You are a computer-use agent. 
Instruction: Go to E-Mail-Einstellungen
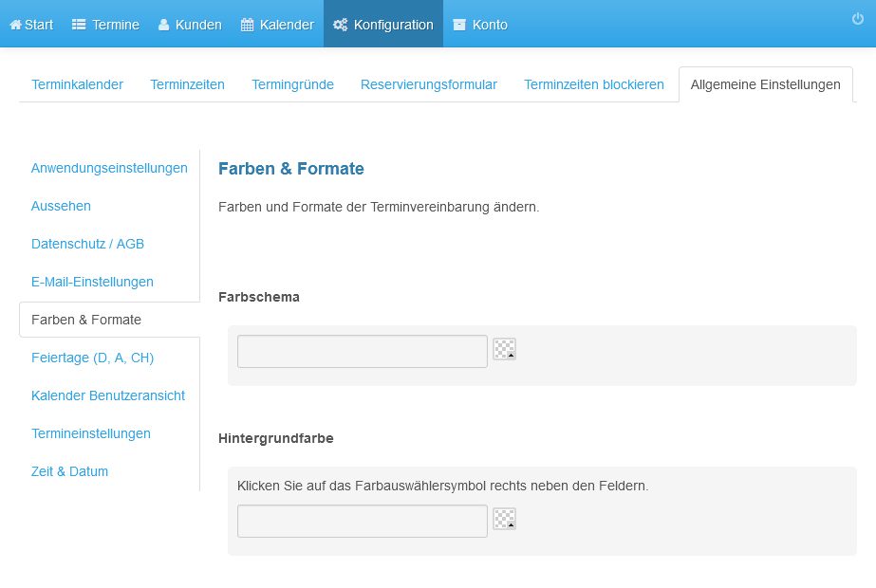click(92, 282)
